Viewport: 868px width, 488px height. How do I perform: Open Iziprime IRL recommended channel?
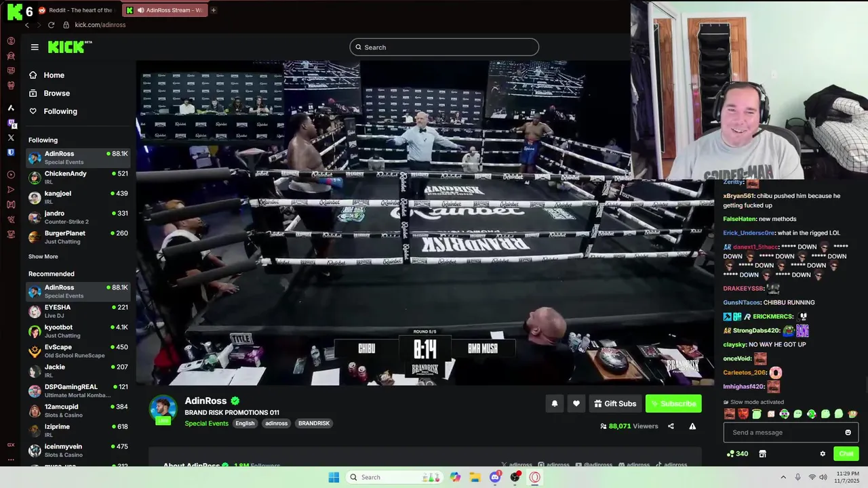pyautogui.click(x=78, y=430)
